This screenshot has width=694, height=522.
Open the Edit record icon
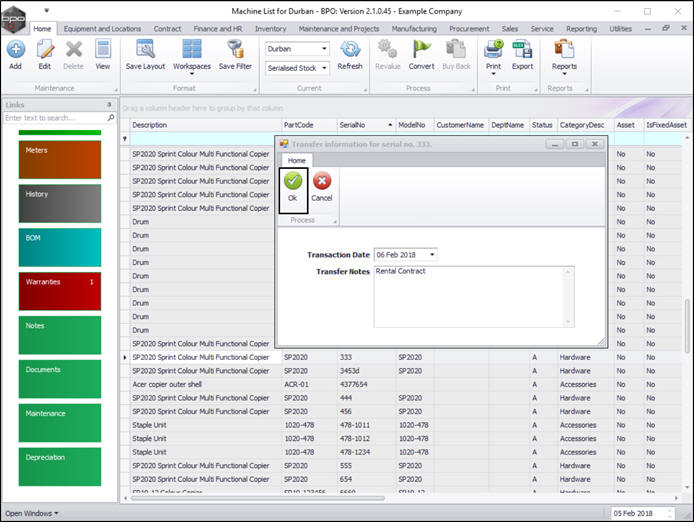pos(44,50)
